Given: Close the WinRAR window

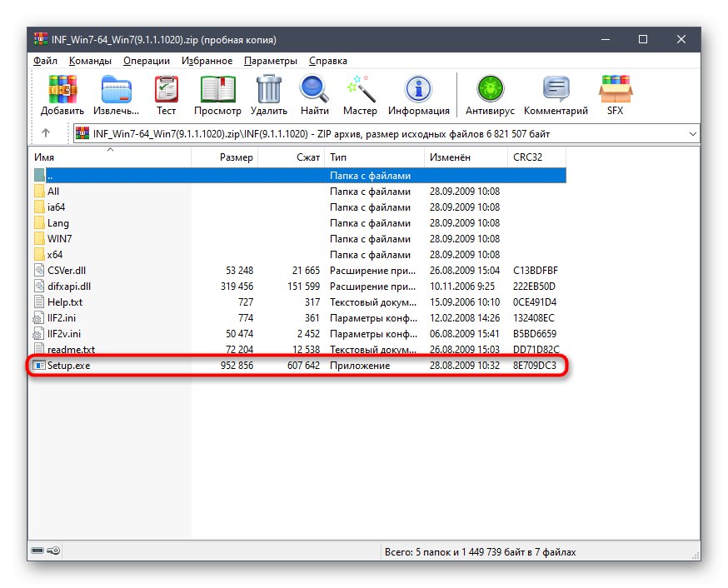Looking at the screenshot, I should tap(681, 39).
